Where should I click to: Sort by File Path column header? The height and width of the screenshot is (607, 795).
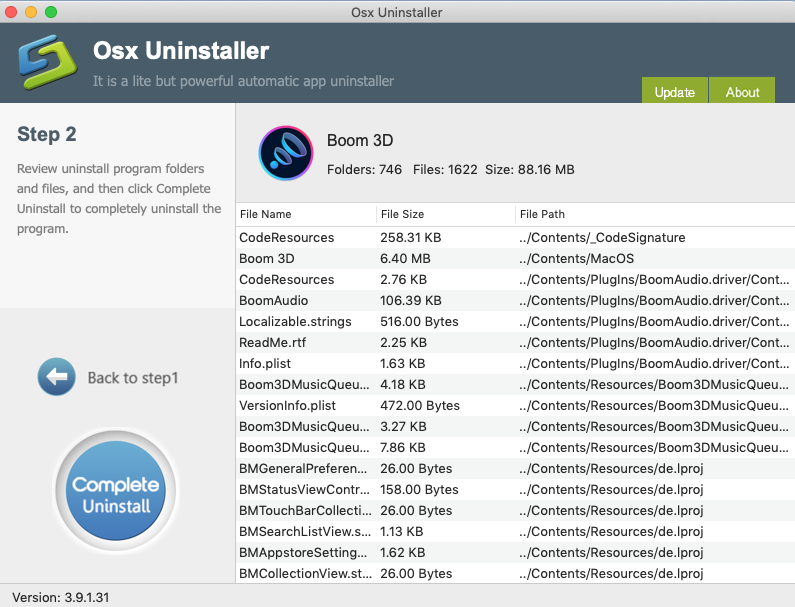click(x=542, y=214)
